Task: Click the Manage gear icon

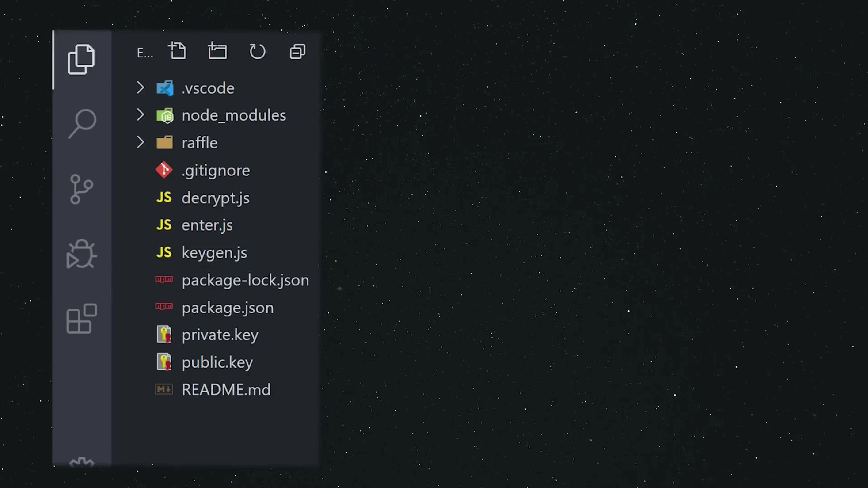Action: 82,462
